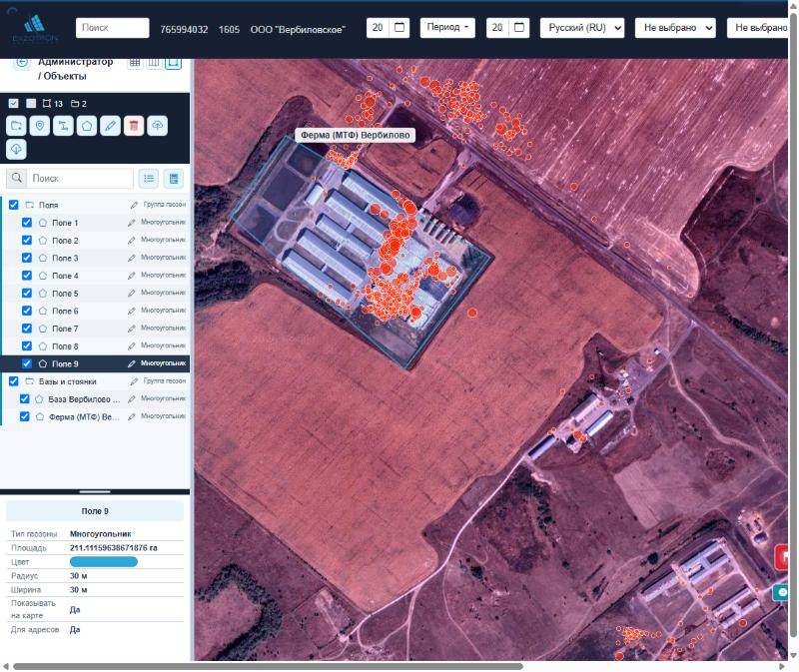Click the add folder group icon
This screenshot has width=799, height=672.
16,126
